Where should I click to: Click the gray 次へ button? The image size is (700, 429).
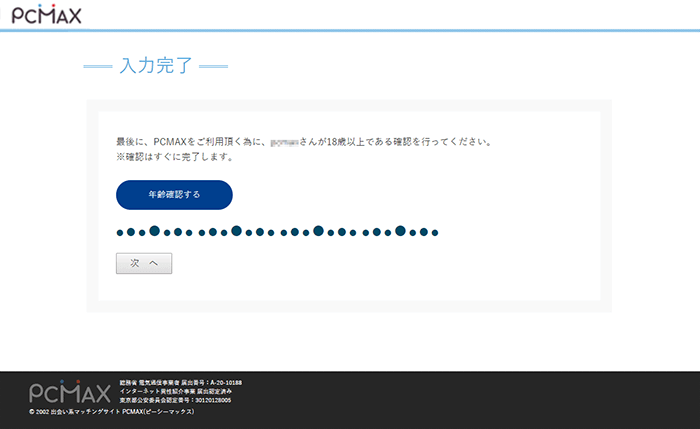144,263
